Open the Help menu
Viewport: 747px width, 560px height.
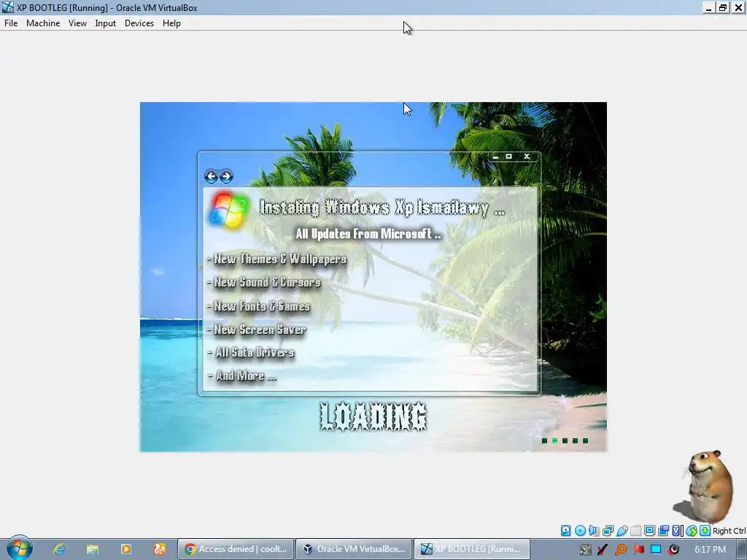pos(171,23)
